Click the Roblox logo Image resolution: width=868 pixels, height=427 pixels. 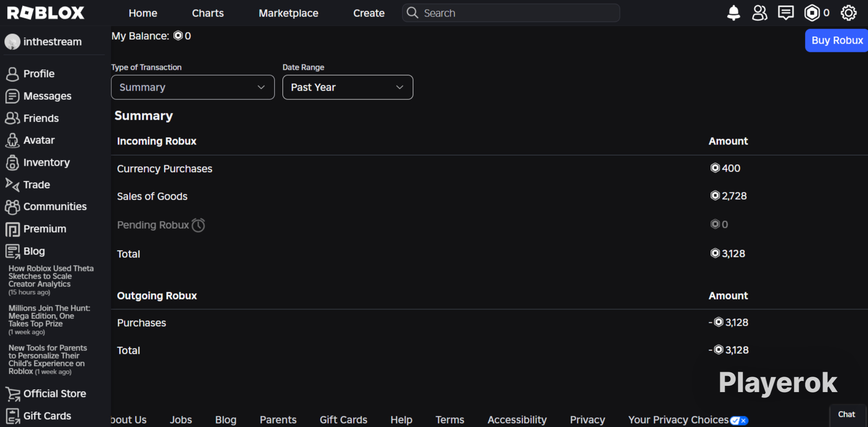pos(46,13)
